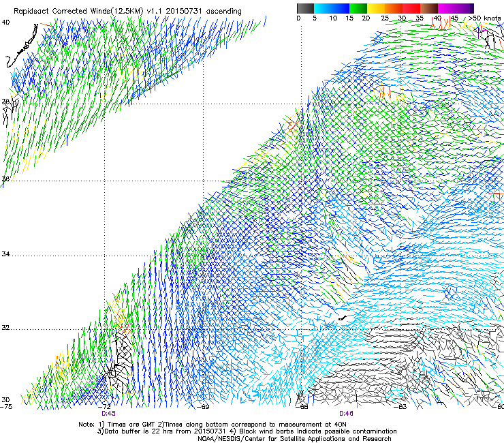Click the orange 25-30 knots legend segment
The image size is (504, 443).
pyautogui.click(x=394, y=8)
